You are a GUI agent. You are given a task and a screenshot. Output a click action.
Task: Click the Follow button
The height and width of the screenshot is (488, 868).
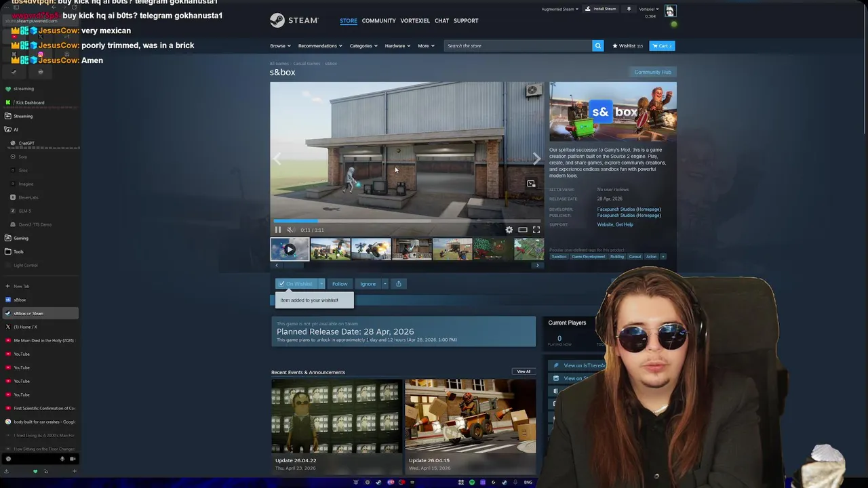click(340, 284)
